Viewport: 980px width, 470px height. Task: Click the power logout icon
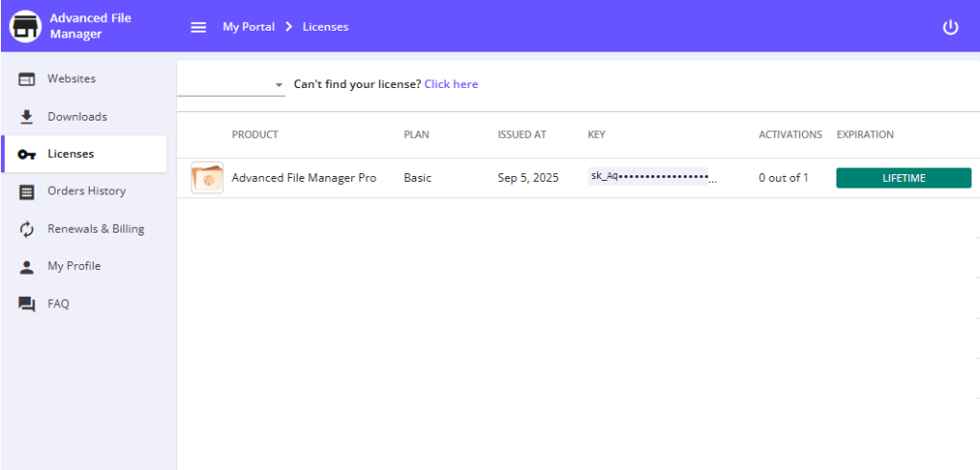tap(950, 27)
